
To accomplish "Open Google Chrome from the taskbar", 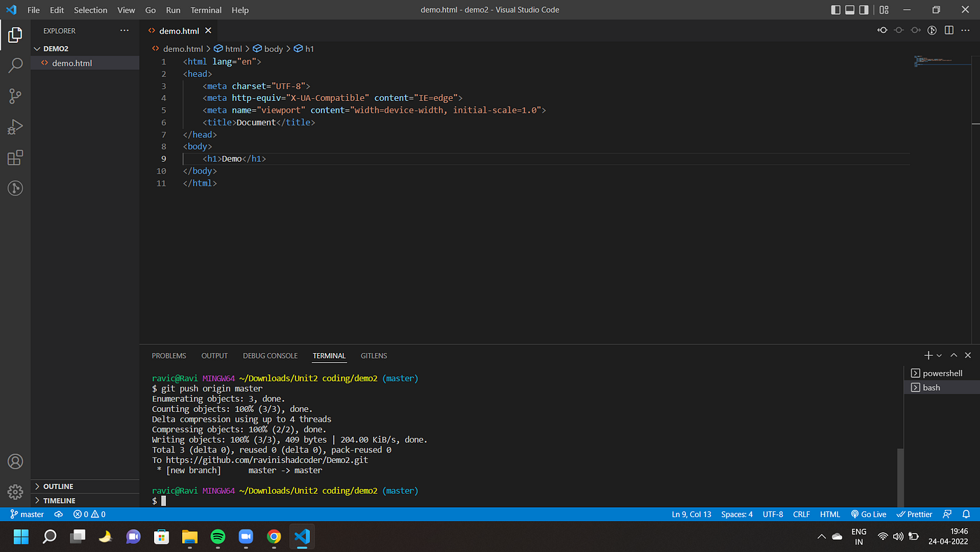I will pos(274,537).
